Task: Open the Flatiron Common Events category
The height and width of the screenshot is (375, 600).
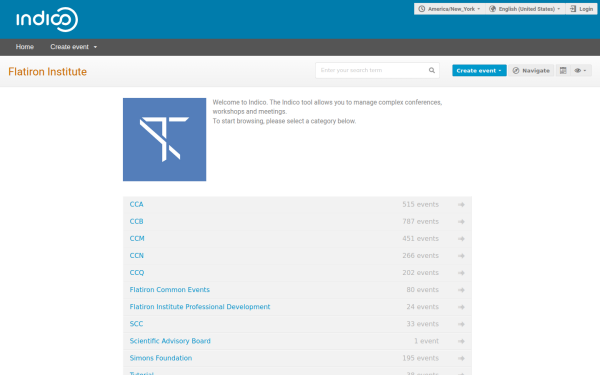Action: [x=170, y=290]
